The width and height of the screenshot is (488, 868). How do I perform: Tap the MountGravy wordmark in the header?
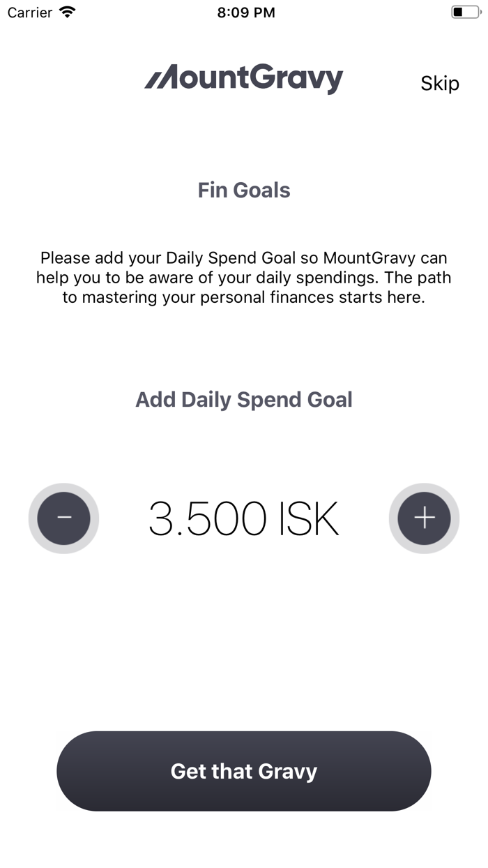254,79
